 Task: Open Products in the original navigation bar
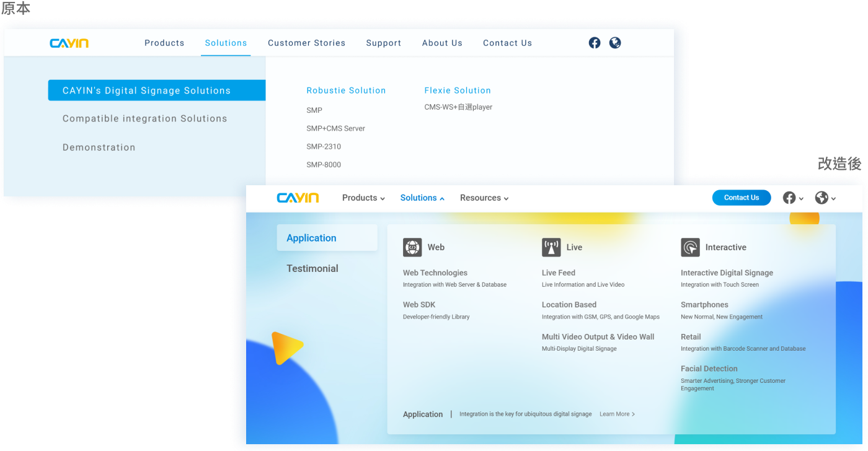(164, 43)
